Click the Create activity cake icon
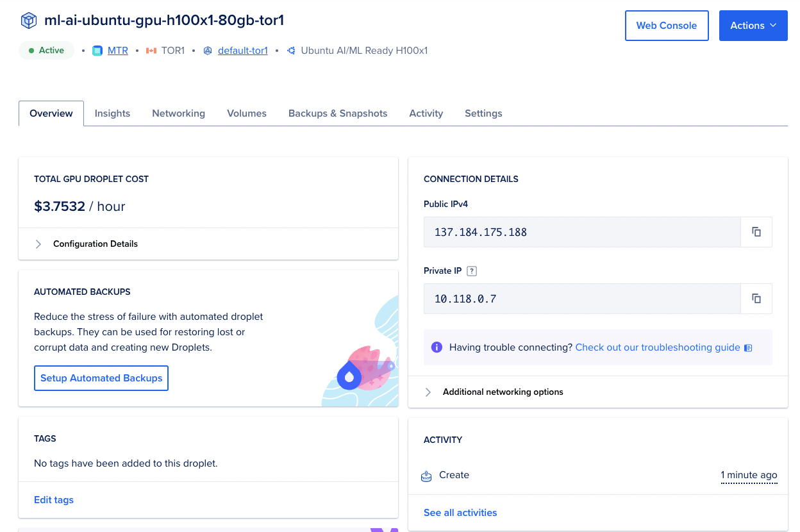800x532 pixels. click(426, 476)
